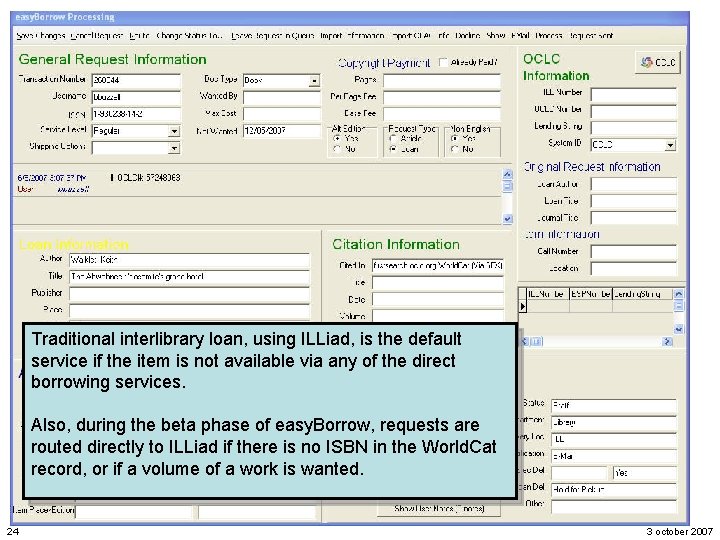Open the System ID dropdown
Viewport: 720px width, 540px height.
[x=670, y=145]
